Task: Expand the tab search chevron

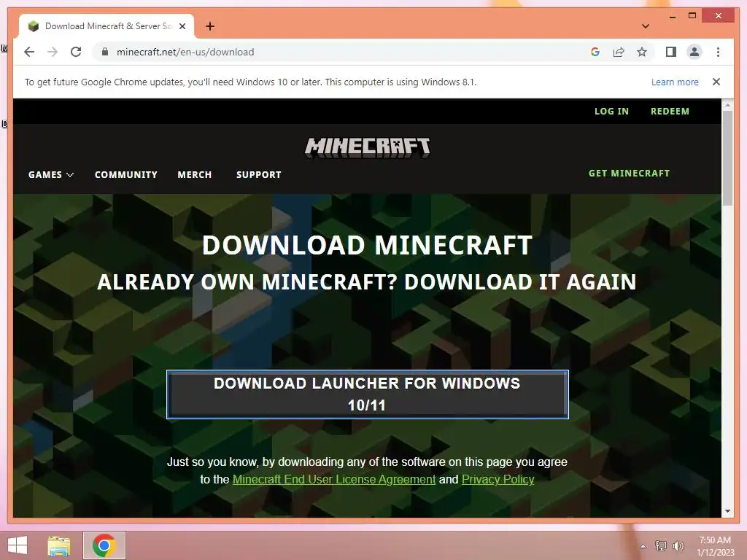Action: (645, 26)
